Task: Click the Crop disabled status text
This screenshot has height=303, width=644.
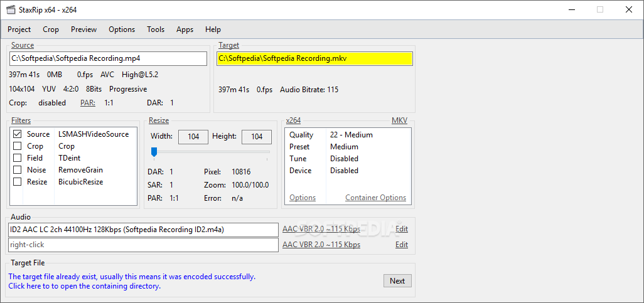Action: coord(52,103)
